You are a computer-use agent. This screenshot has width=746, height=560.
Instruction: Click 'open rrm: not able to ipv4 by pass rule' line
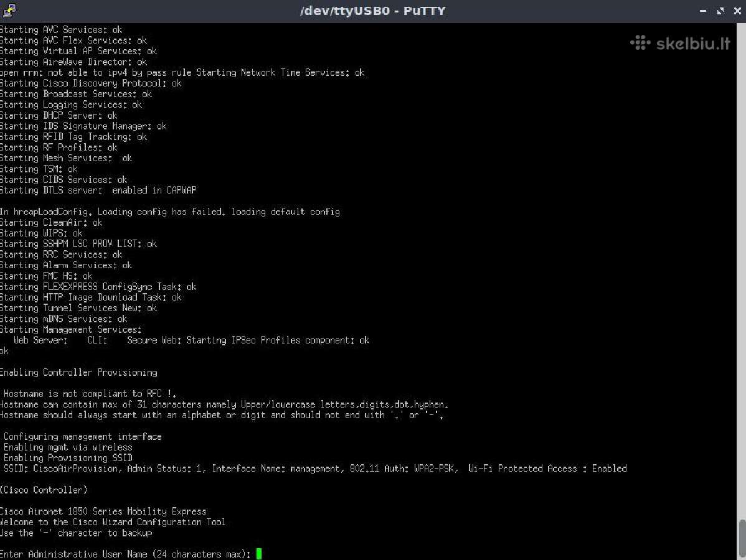[x=182, y=72]
